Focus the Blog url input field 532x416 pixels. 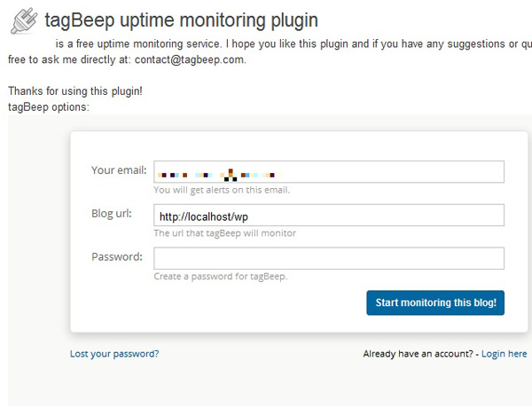tap(329, 216)
